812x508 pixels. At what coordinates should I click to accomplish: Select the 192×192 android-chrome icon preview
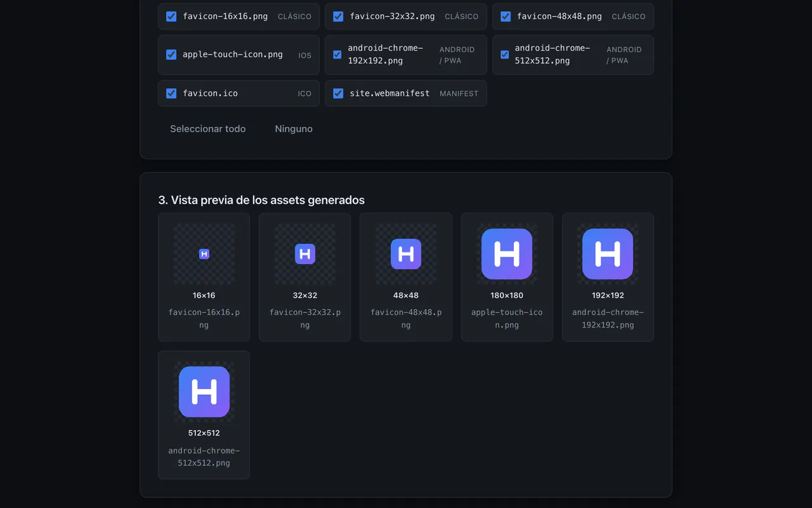(608, 254)
